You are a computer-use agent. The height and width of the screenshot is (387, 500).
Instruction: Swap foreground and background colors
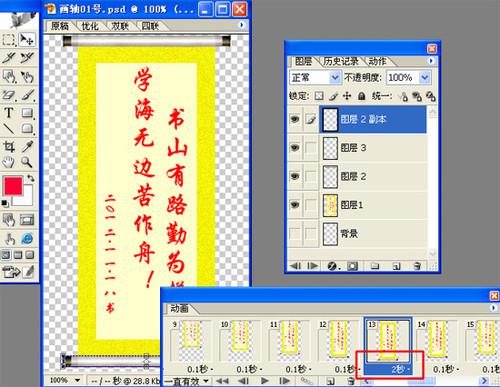pyautogui.click(x=31, y=178)
